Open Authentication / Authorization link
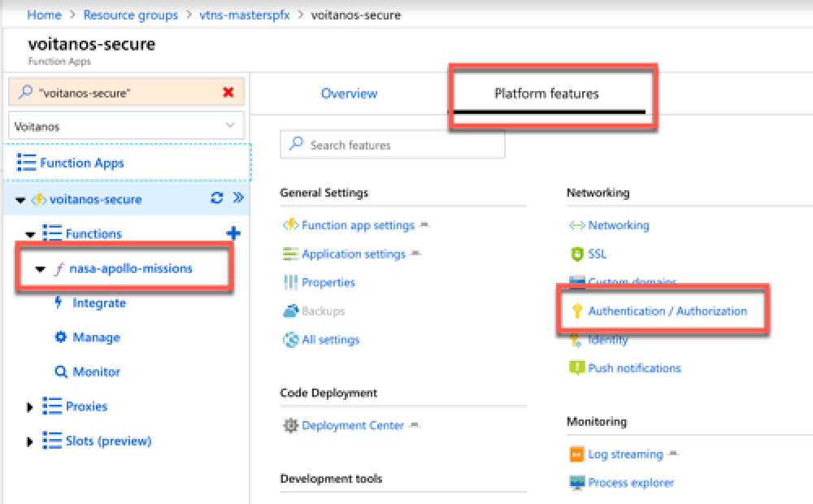813x504 pixels. [667, 311]
